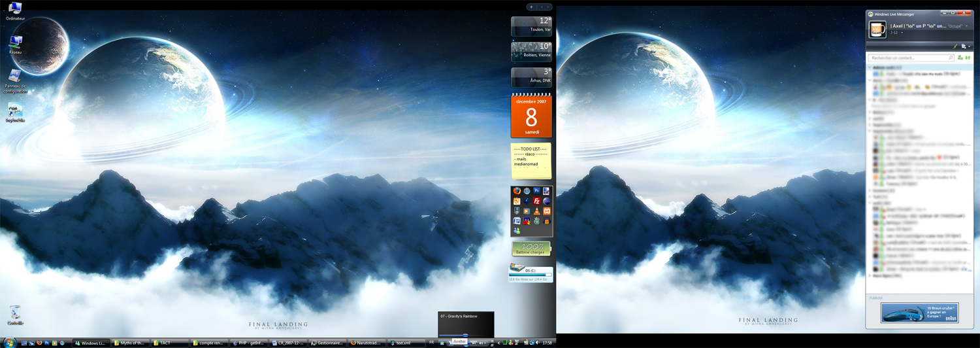This screenshot has width=980, height=348.
Task: Switch to the CR_2007-12-... taskbar button
Action: pos(288,343)
